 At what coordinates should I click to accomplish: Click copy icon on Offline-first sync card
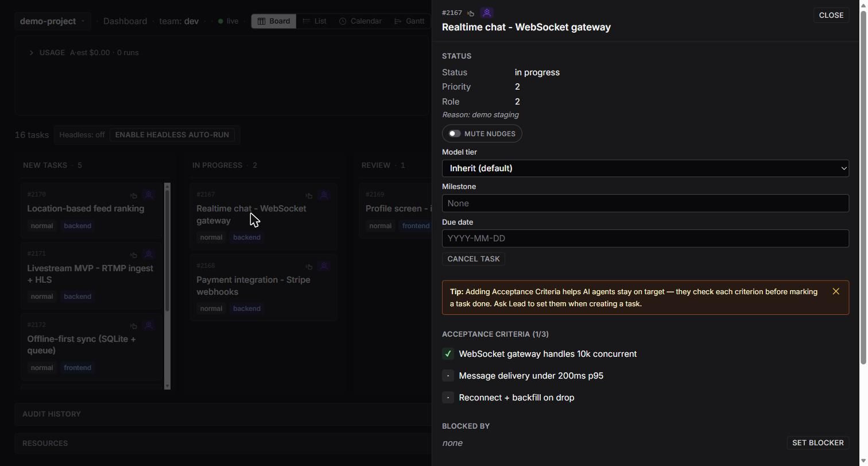click(133, 326)
